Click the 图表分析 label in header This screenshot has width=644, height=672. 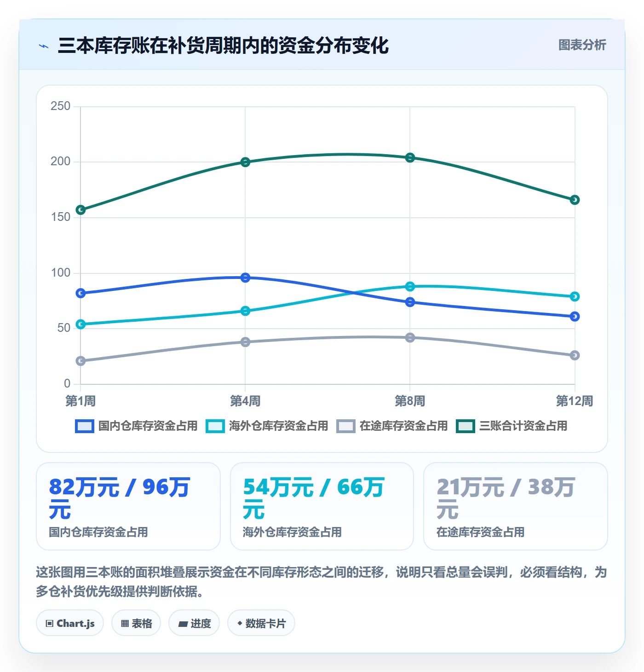pyautogui.click(x=582, y=45)
